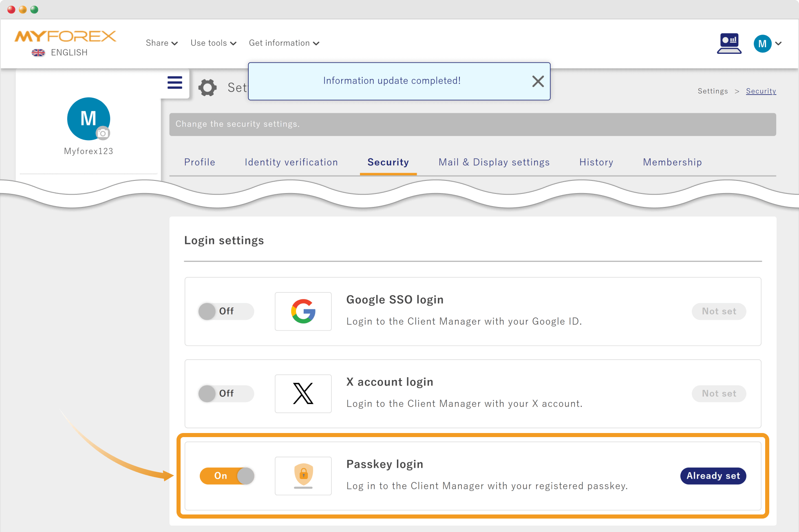Disable the Passkey login toggle
Viewport: 799px width, 532px height.
coord(227,476)
